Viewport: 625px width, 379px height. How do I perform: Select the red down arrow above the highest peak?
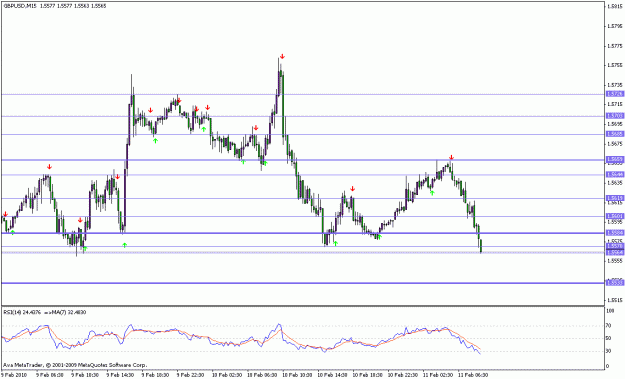(x=282, y=56)
